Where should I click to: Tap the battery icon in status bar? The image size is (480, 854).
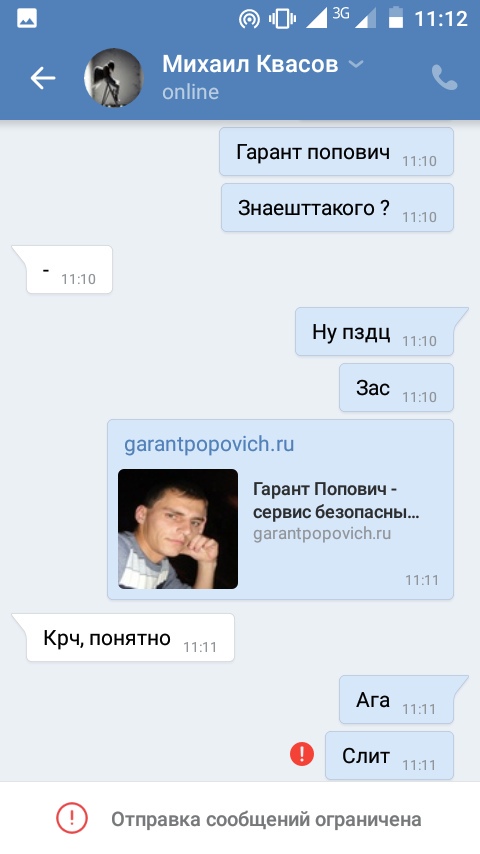point(396,17)
